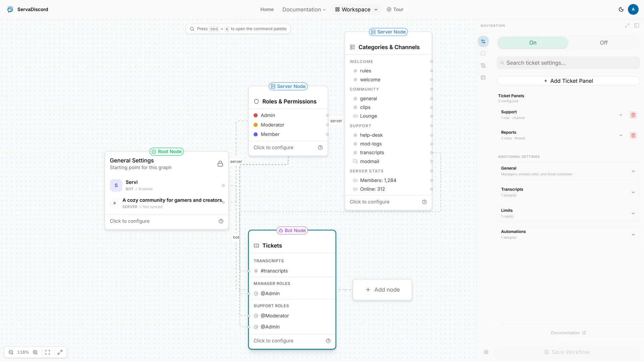The image size is (644, 362).
Task: Expand Transcripts settings
Action: tap(568, 192)
